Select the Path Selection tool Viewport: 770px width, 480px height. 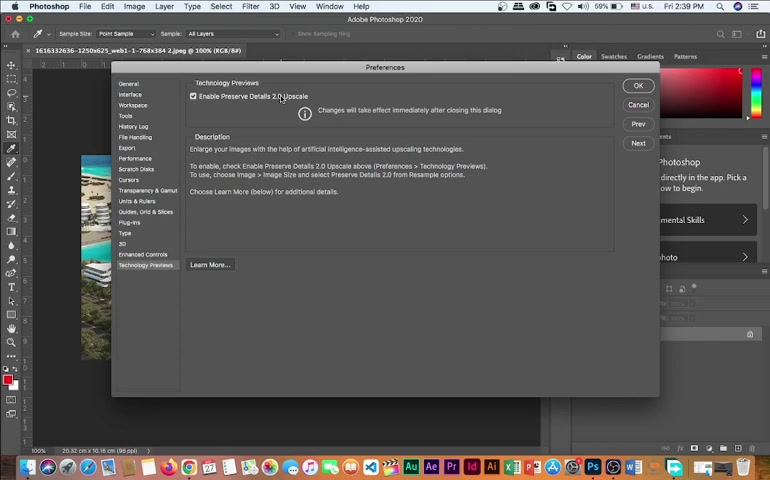[11, 301]
